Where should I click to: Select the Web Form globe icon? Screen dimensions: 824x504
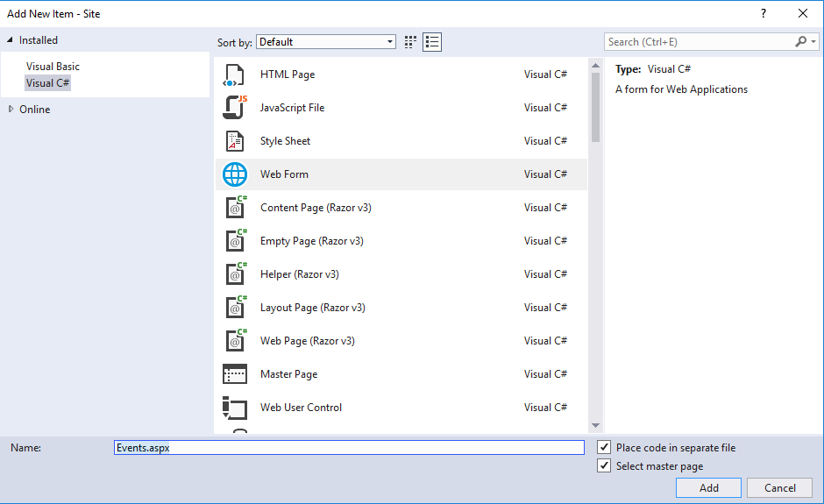pyautogui.click(x=235, y=174)
